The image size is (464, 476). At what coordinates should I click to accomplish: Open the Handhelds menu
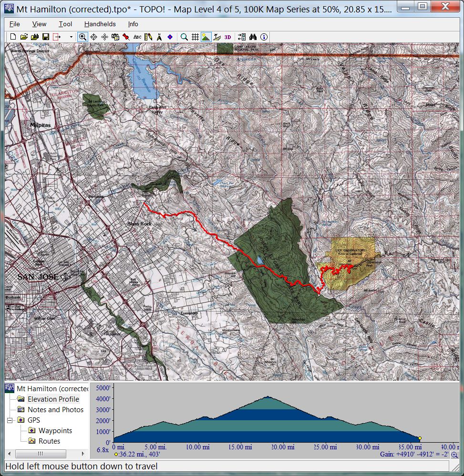click(100, 24)
